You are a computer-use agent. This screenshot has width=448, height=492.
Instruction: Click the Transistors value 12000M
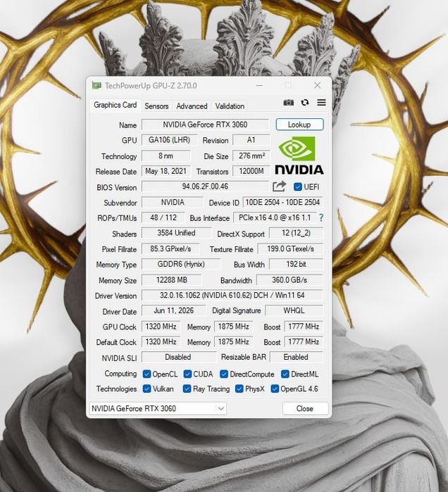pos(251,171)
